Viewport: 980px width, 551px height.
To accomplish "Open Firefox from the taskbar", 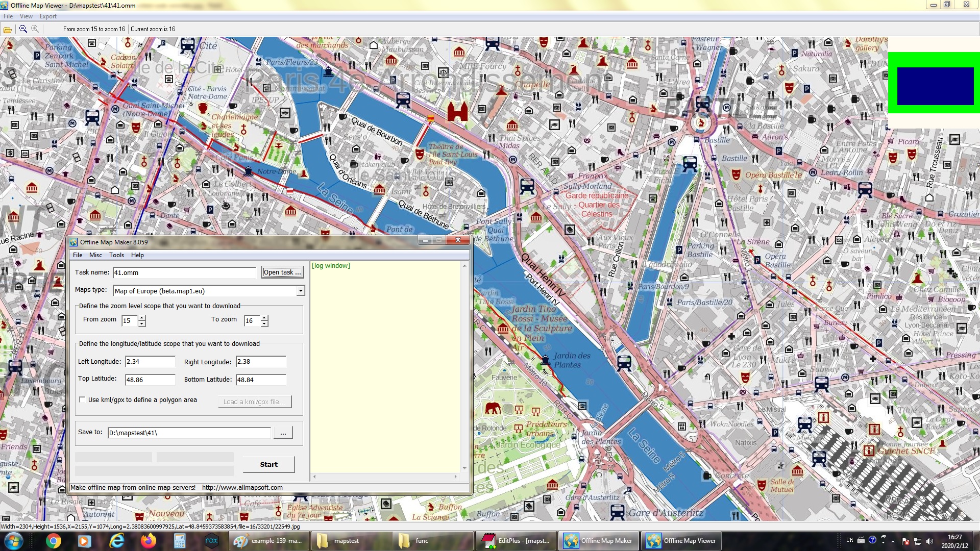I will [149, 541].
